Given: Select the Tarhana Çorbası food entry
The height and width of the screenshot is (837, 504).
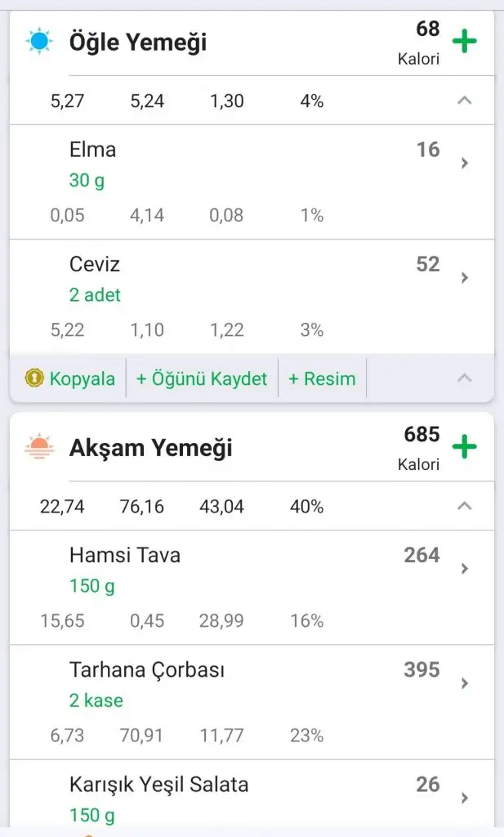Looking at the screenshot, I should pos(147,670).
